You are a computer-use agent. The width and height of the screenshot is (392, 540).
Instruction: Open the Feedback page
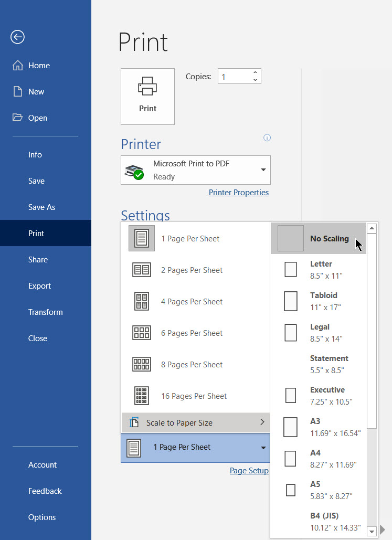point(46,491)
